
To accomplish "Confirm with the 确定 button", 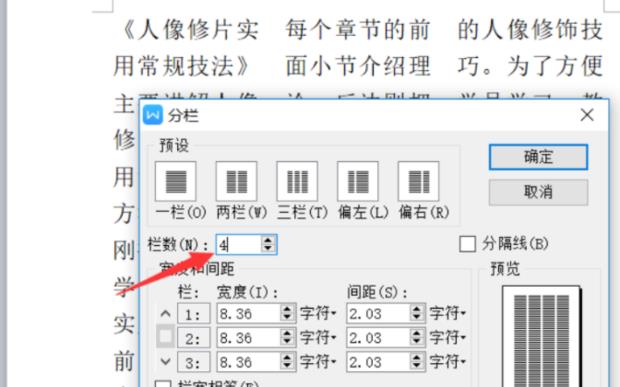I will (x=538, y=157).
